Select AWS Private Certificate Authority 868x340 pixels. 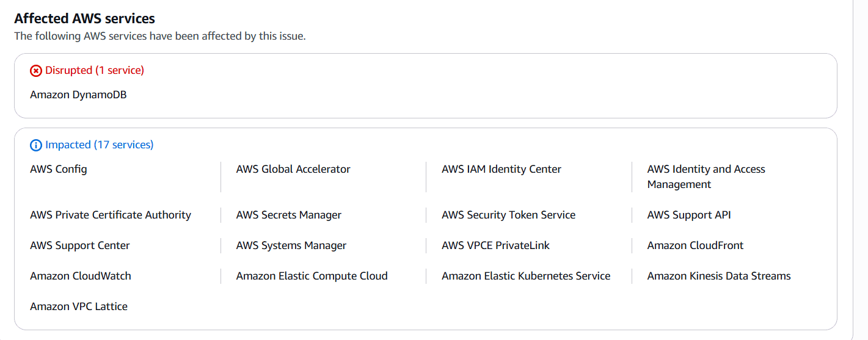[111, 215]
